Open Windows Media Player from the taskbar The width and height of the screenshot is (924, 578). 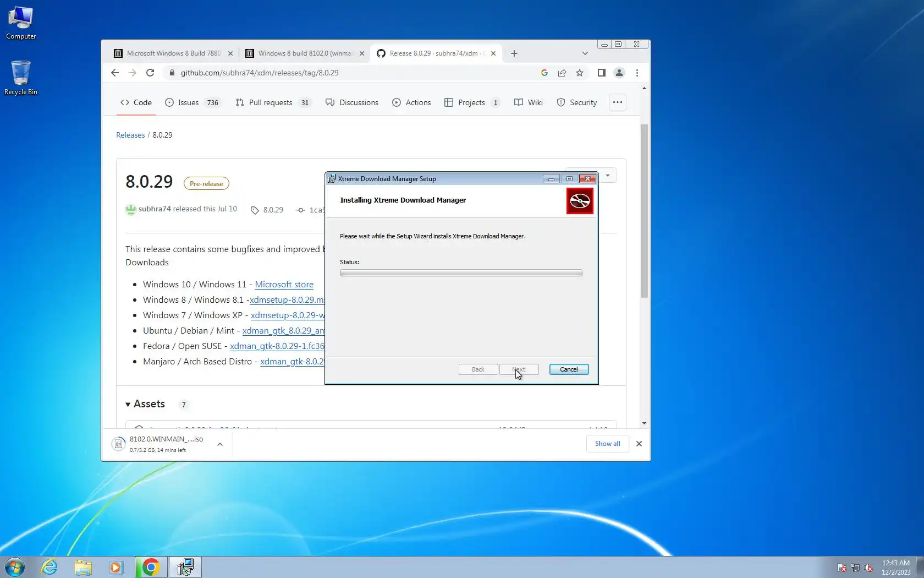tap(116, 567)
